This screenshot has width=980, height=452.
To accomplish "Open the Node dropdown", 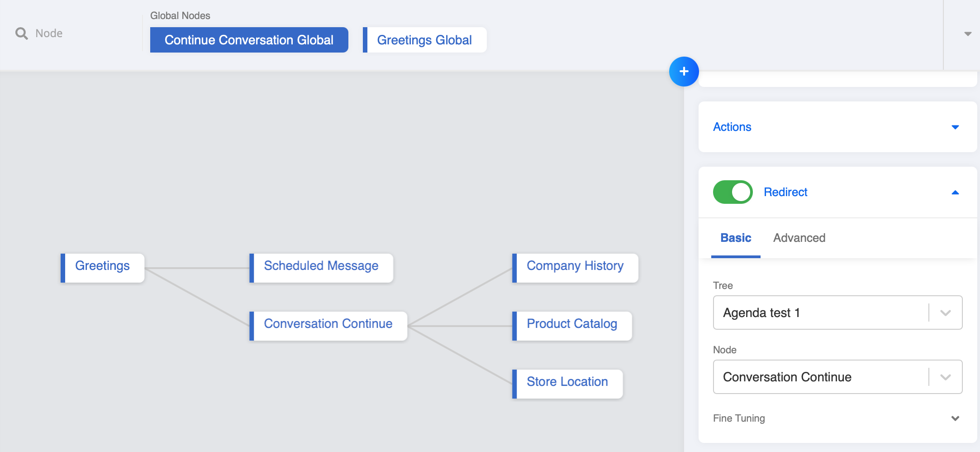I will [x=945, y=377].
